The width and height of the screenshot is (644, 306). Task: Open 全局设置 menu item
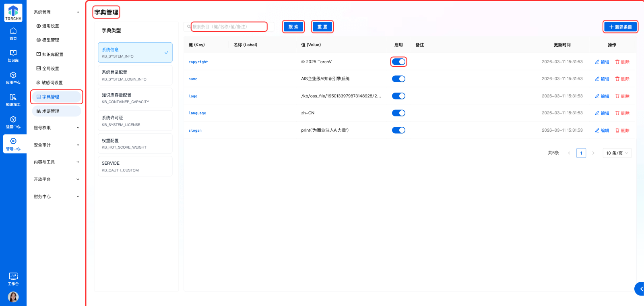[x=56, y=68]
